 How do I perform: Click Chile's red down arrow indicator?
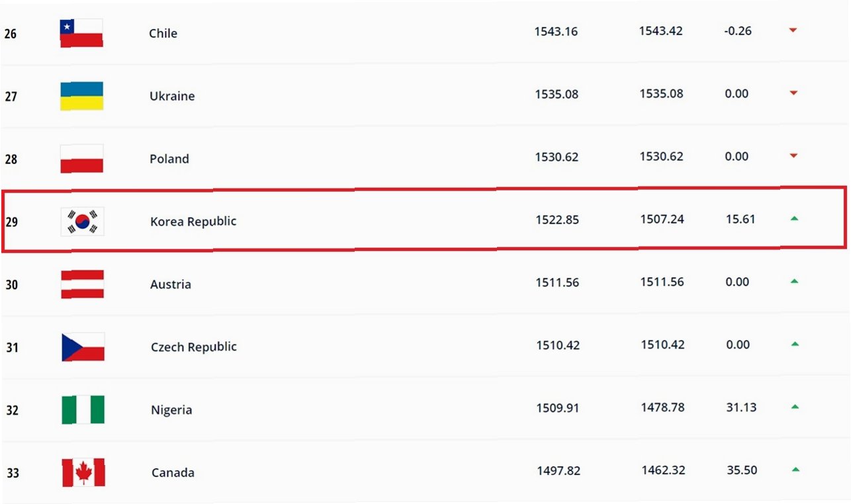[793, 30]
